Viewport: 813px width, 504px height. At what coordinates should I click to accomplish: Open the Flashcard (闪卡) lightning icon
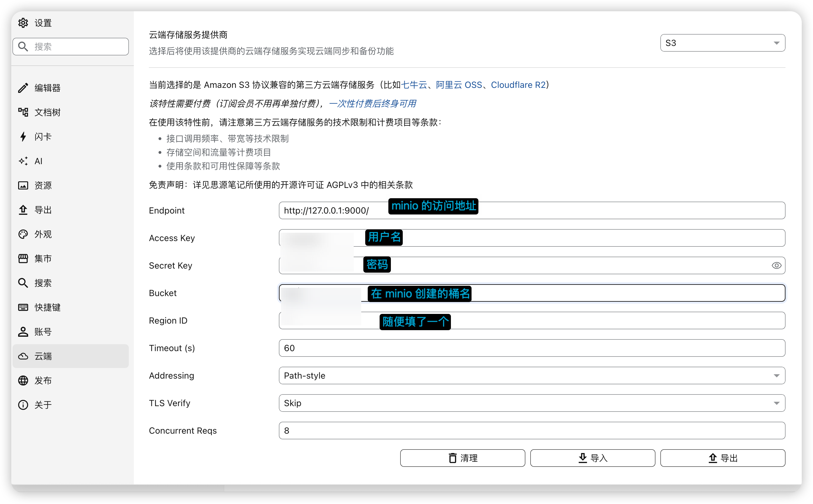(x=23, y=137)
